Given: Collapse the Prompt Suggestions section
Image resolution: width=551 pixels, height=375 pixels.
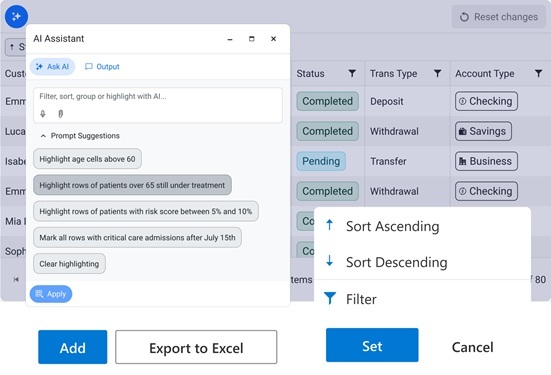Looking at the screenshot, I should (x=43, y=136).
